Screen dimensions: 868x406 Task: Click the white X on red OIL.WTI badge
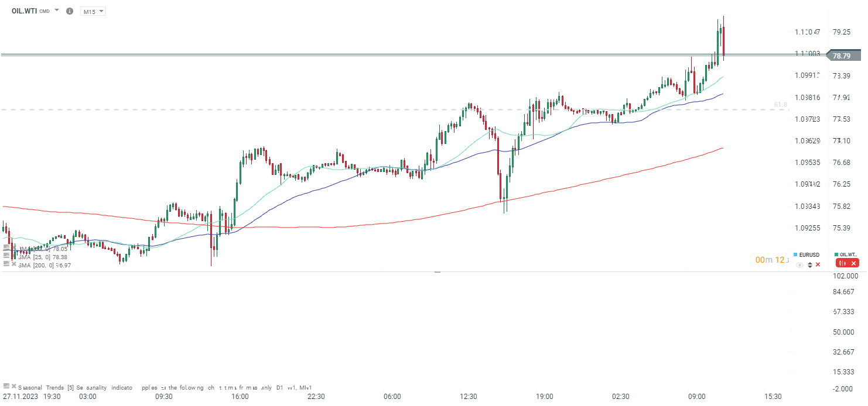[854, 263]
